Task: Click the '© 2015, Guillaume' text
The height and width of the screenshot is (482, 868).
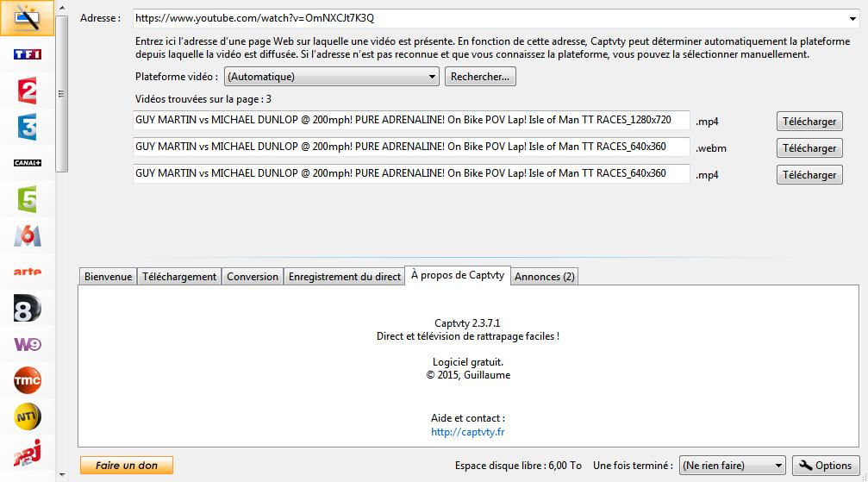Action: (x=468, y=375)
